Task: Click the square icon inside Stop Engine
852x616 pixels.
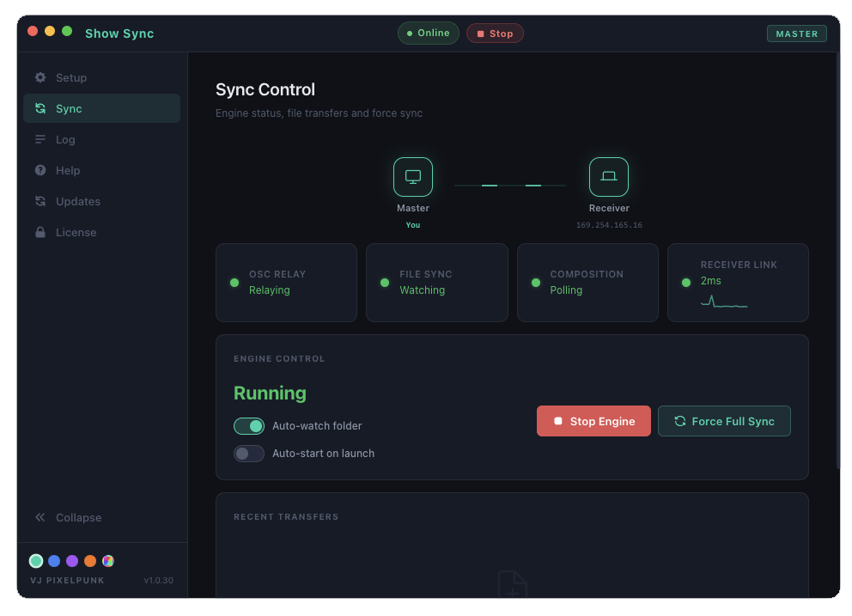Action: pyautogui.click(x=558, y=421)
